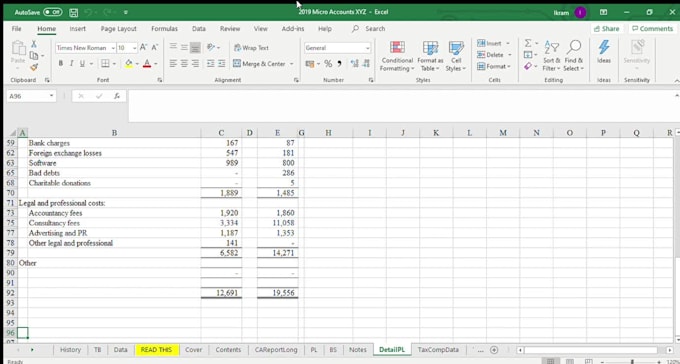Toggle Bottom Align in Alignment group
Screen dimensions: 680x364
196,47
